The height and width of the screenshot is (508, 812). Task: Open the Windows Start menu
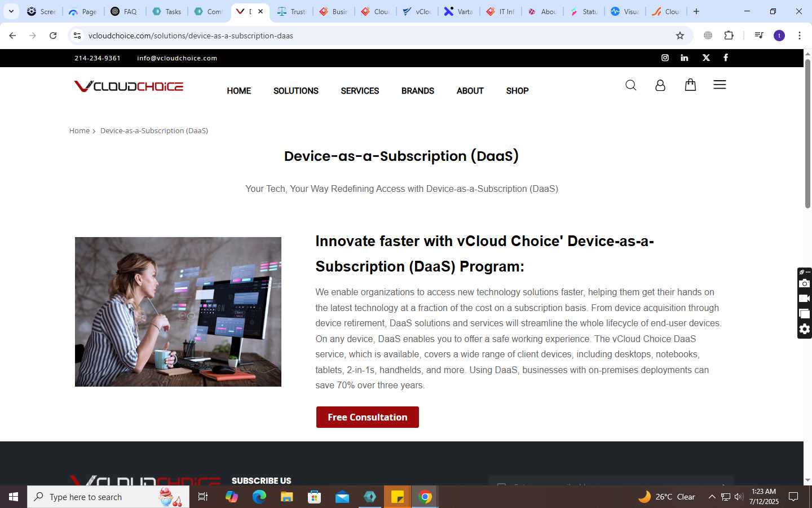(14, 497)
